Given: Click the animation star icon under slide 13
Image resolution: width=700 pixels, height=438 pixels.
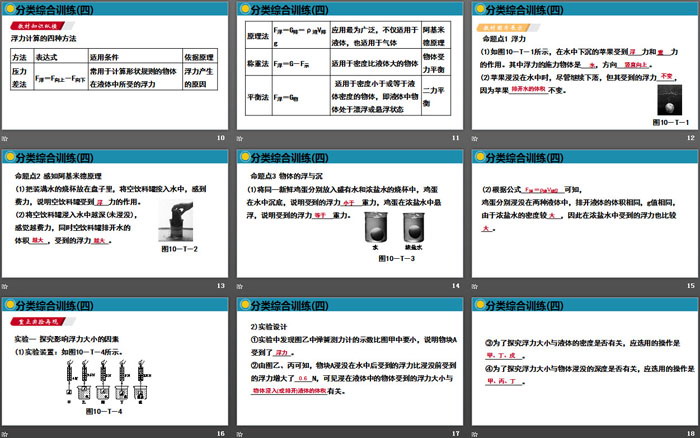Looking at the screenshot, I should (6, 286).
